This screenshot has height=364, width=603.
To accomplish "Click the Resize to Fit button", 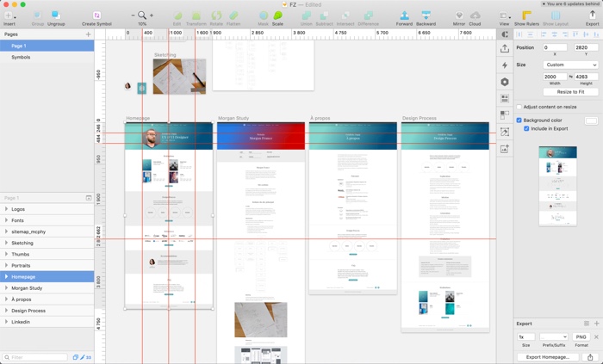I will click(x=570, y=91).
